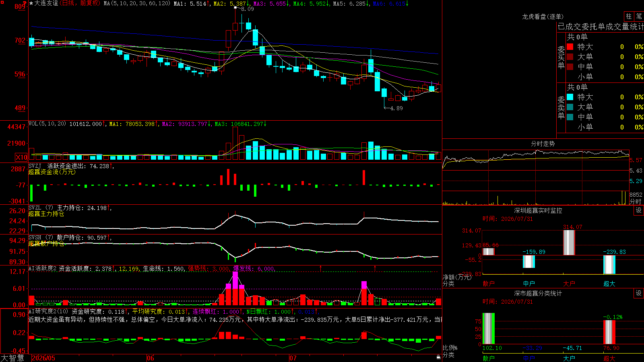Click the 委卖单 section label
Image resolution: width=644 pixels, height=362 pixels.
[x=561, y=107]
